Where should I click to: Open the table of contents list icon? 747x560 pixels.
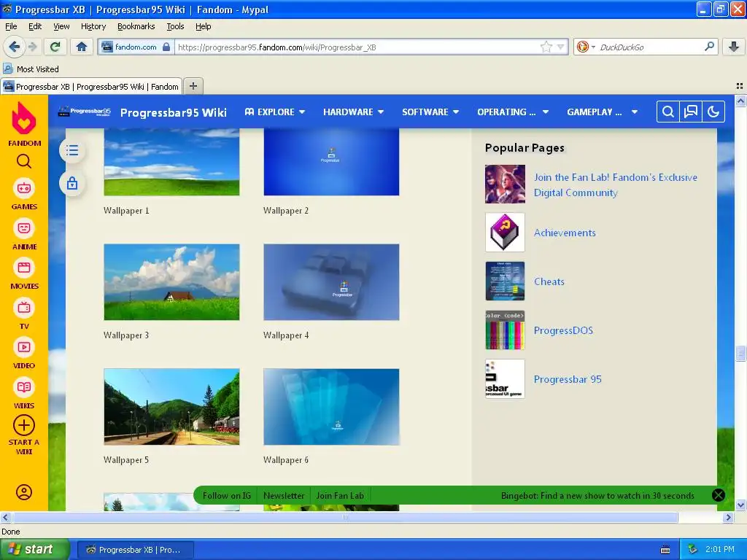(x=72, y=150)
